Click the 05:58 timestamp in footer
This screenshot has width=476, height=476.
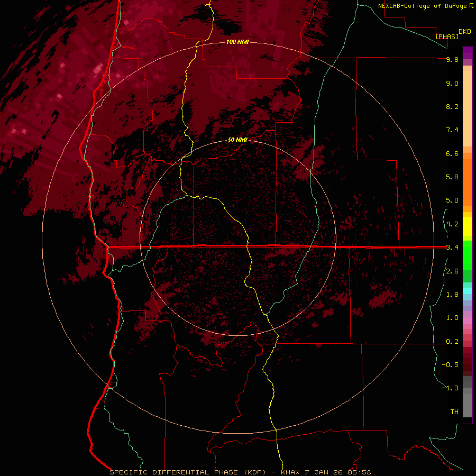(x=359, y=472)
